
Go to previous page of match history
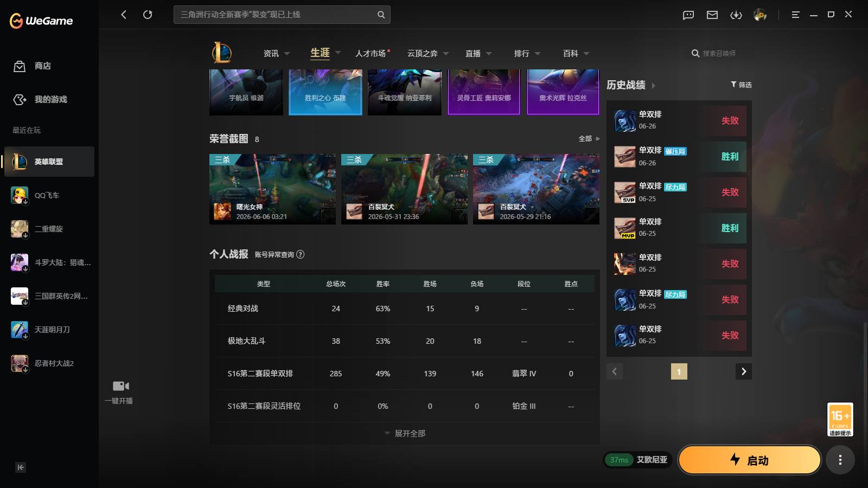[615, 371]
